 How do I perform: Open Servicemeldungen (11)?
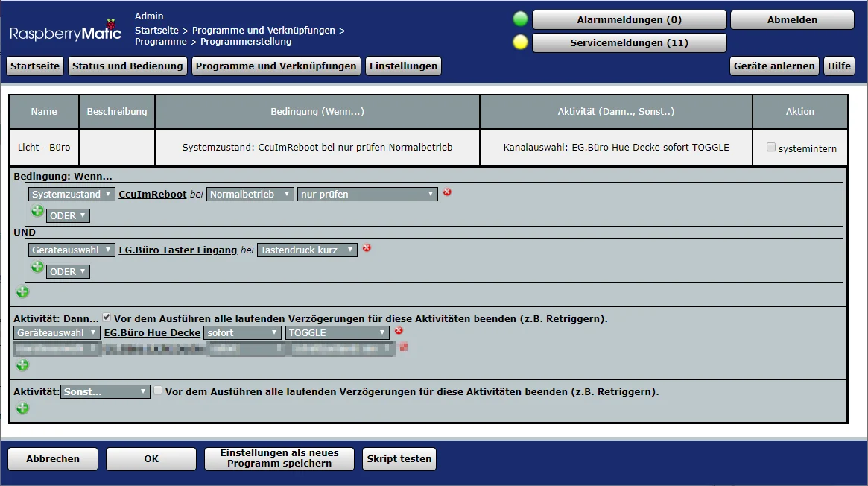[630, 42]
